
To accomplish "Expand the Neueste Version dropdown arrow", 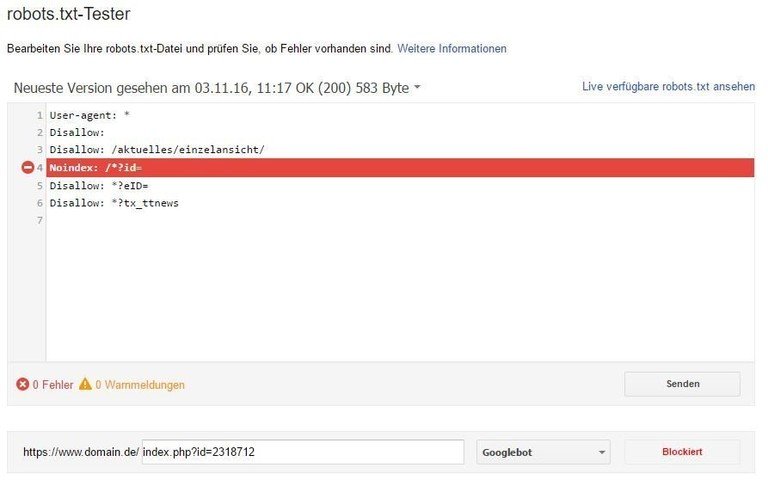I will (x=417, y=88).
